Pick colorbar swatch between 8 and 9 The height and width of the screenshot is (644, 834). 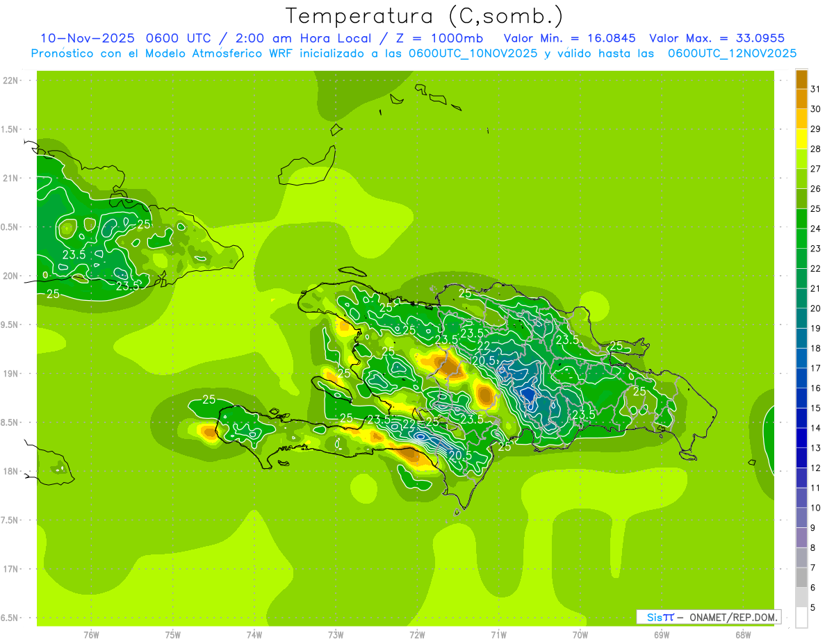[x=801, y=538]
